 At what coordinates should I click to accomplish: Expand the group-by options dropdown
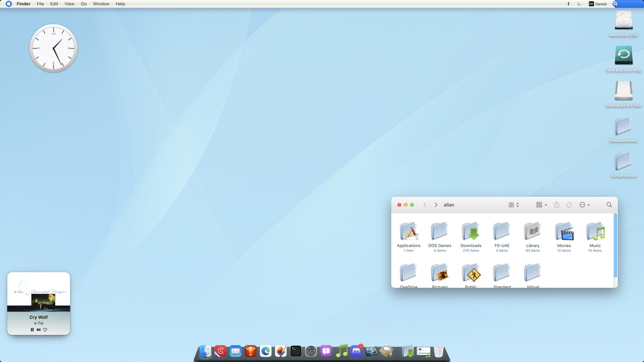541,205
